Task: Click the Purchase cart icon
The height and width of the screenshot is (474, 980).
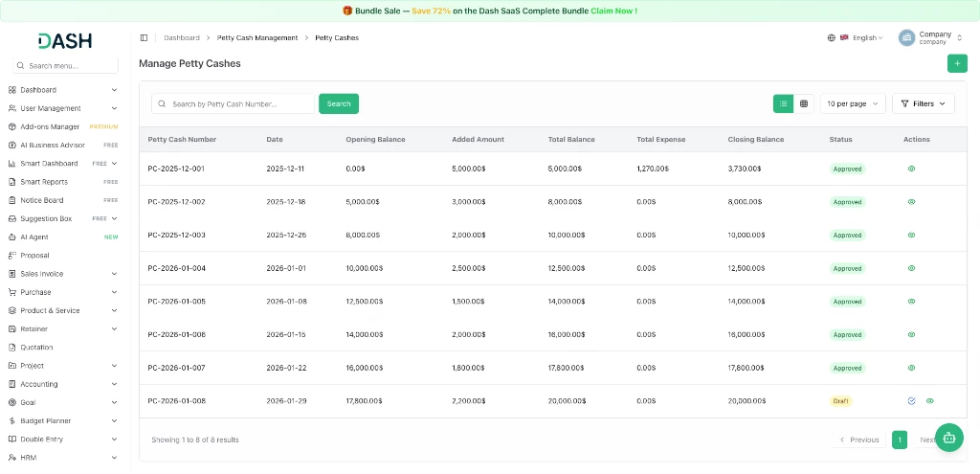Action: pos(11,292)
